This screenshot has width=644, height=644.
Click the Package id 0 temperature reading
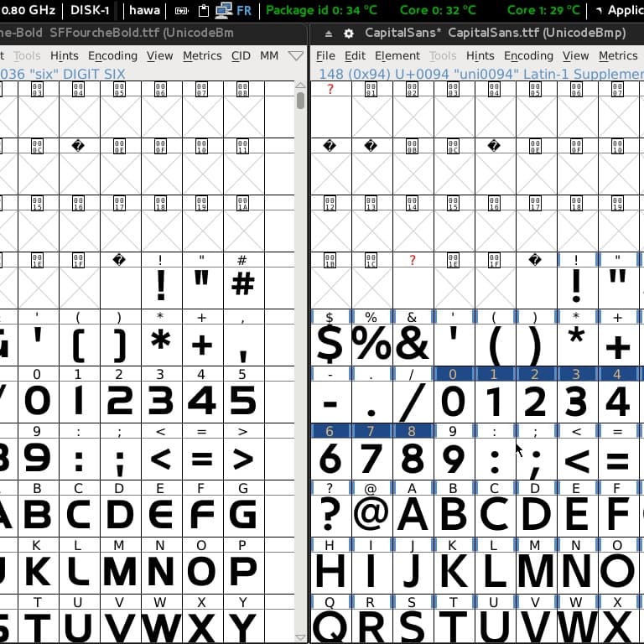(321, 10)
